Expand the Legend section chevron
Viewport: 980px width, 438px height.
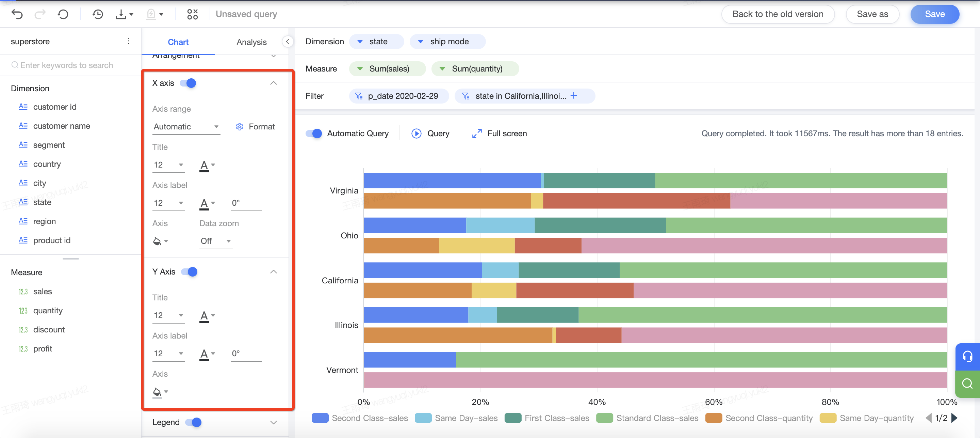tap(274, 422)
